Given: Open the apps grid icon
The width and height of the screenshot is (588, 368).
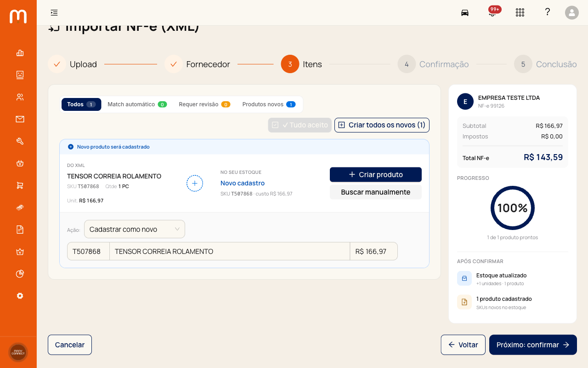Looking at the screenshot, I should click(x=520, y=12).
